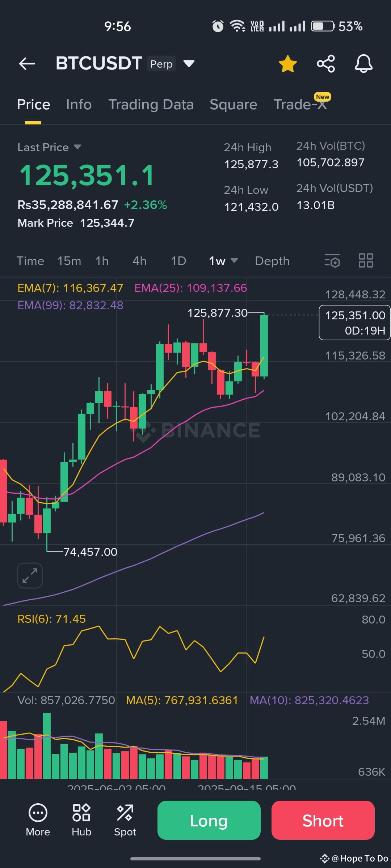This screenshot has height=868, width=391.
Task: Go back using the left arrow
Action: 27,64
